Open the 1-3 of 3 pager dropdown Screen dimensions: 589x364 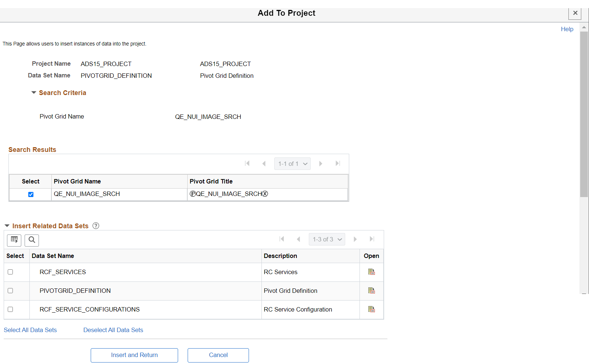[326, 239]
